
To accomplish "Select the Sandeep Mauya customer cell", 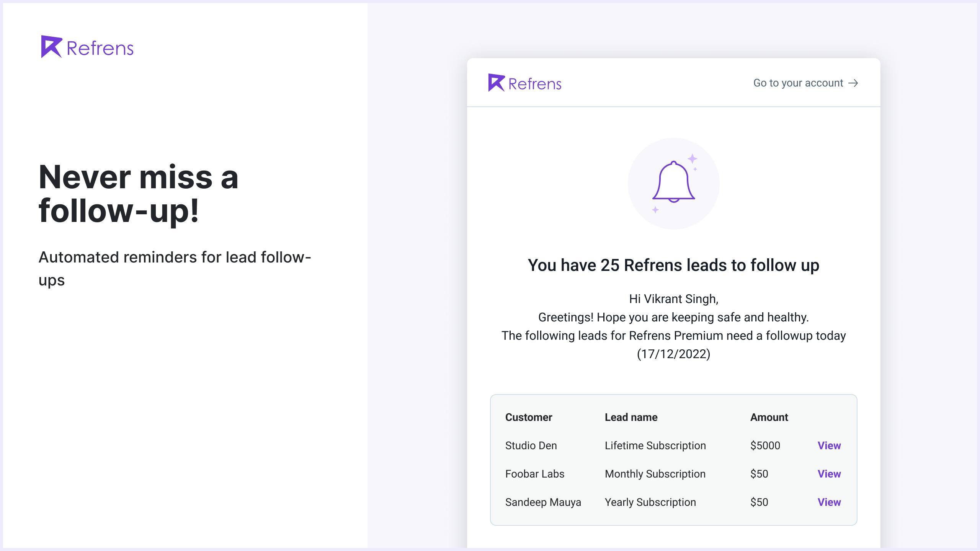I will tap(543, 502).
